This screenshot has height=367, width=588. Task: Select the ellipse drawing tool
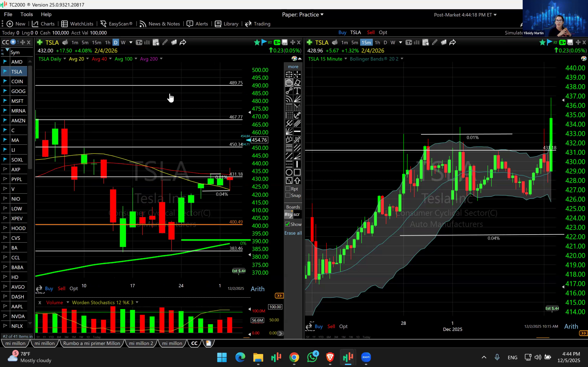[x=289, y=172]
